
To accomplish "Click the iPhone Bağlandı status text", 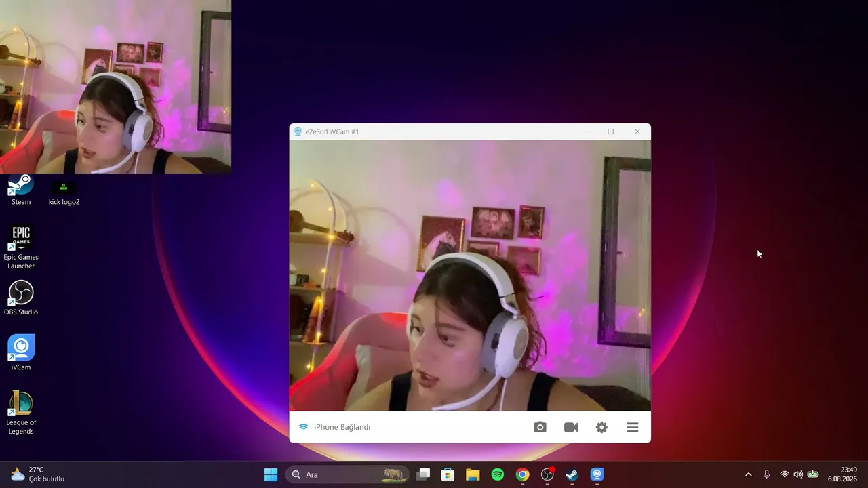I will pos(342,427).
